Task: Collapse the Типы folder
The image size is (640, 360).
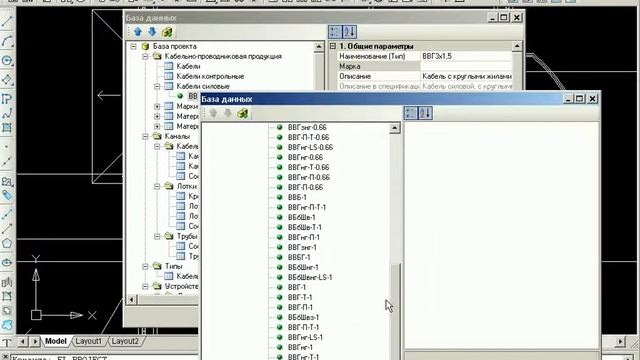Action: coord(145,266)
